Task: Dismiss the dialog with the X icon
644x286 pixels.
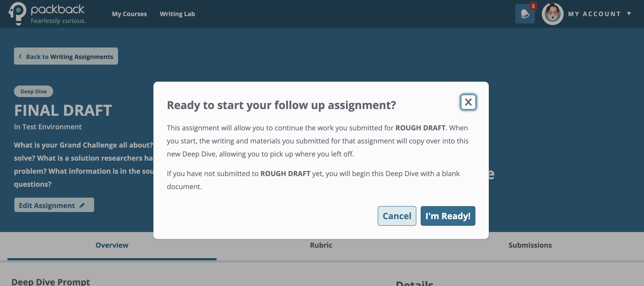Action: pyautogui.click(x=468, y=102)
